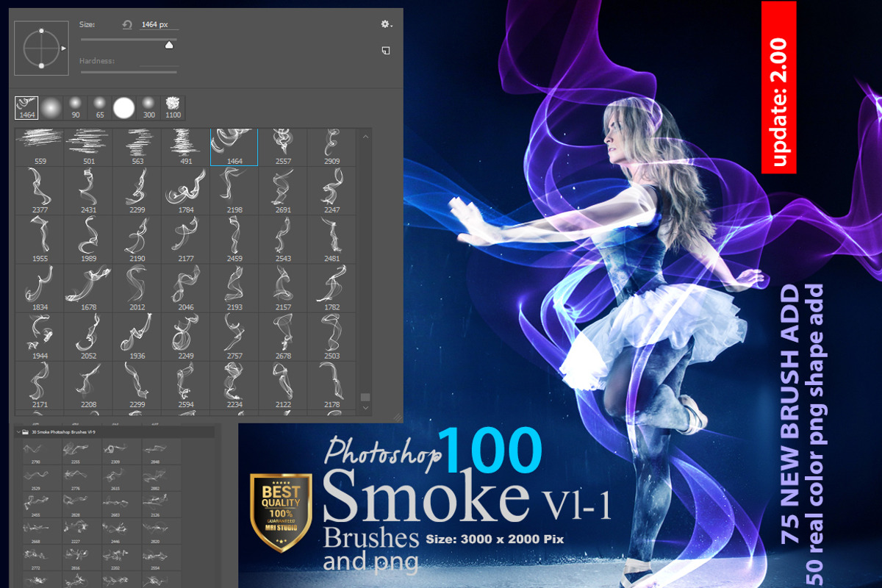
Task: Choose smoke brush 2481
Action: coord(331,240)
